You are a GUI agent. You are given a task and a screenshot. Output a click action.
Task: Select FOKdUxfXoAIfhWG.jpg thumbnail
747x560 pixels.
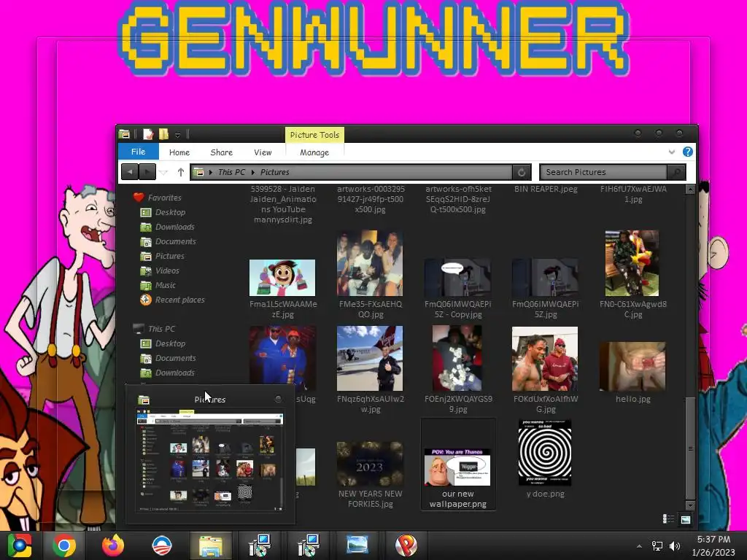(x=545, y=359)
